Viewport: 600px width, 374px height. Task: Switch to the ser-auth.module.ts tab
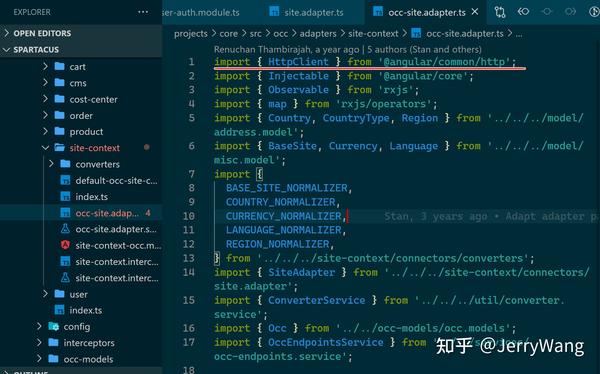click(x=201, y=13)
